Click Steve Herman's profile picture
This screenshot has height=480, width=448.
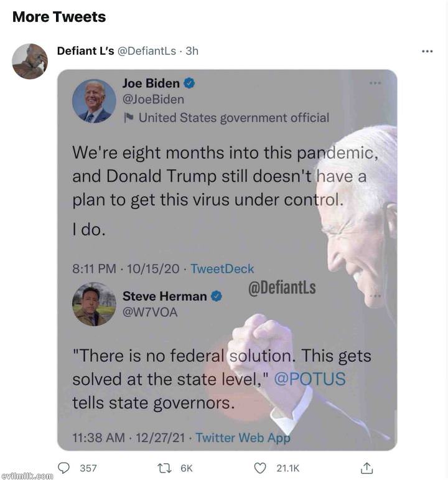coord(95,304)
